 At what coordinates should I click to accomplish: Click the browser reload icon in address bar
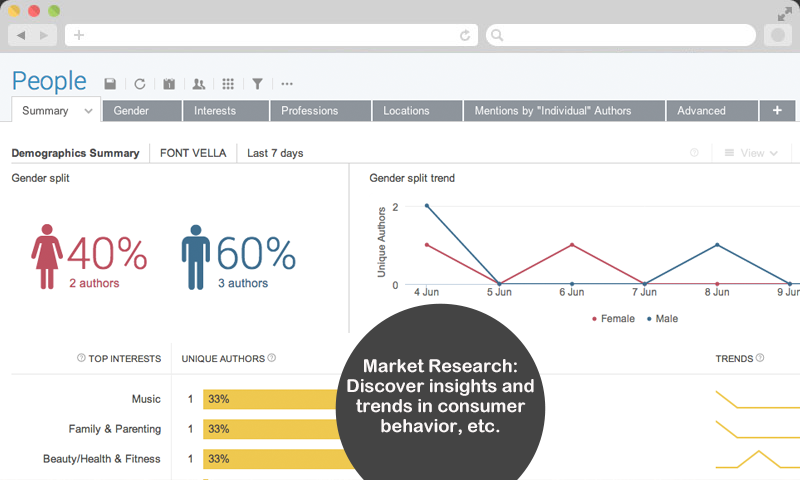[465, 35]
